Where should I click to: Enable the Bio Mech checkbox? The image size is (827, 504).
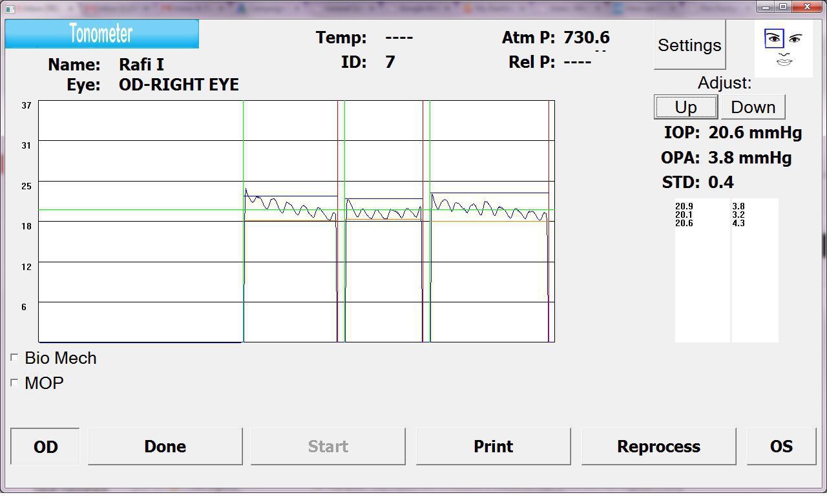coord(14,358)
